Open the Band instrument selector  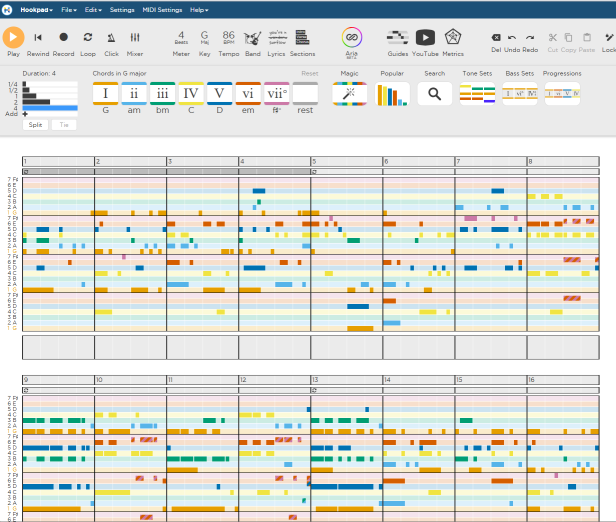[x=253, y=38]
